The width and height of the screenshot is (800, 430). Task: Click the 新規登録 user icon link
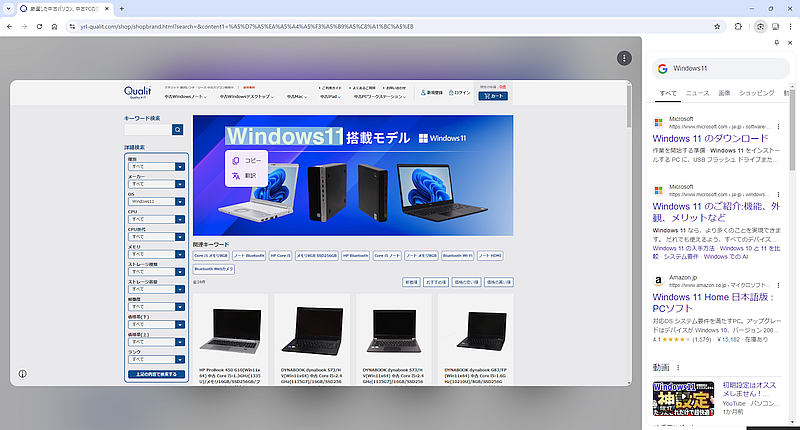tap(432, 93)
